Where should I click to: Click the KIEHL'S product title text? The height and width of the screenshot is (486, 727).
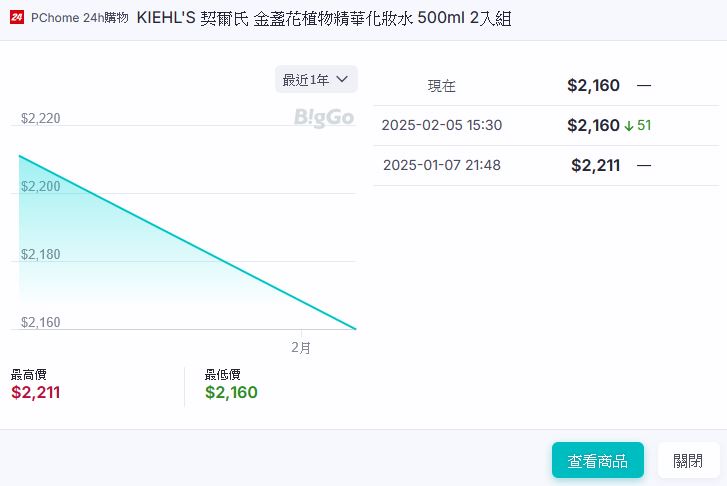(x=323, y=18)
